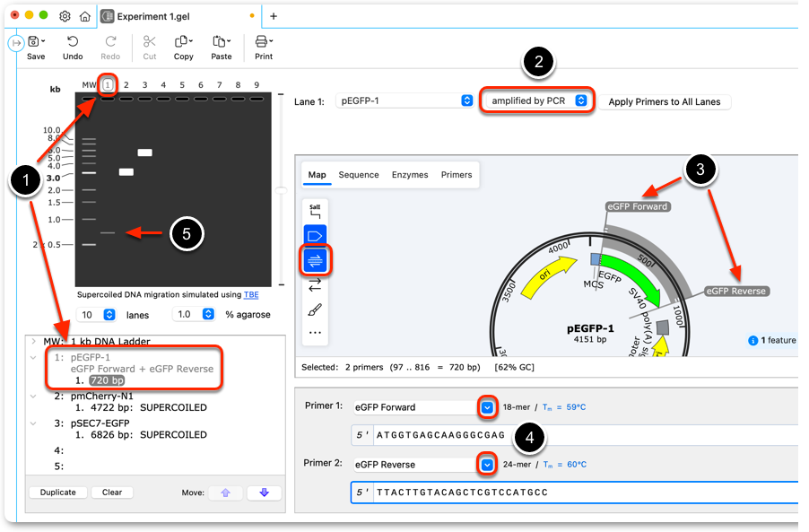Select the MW lane header
The image size is (809, 532).
coord(89,84)
